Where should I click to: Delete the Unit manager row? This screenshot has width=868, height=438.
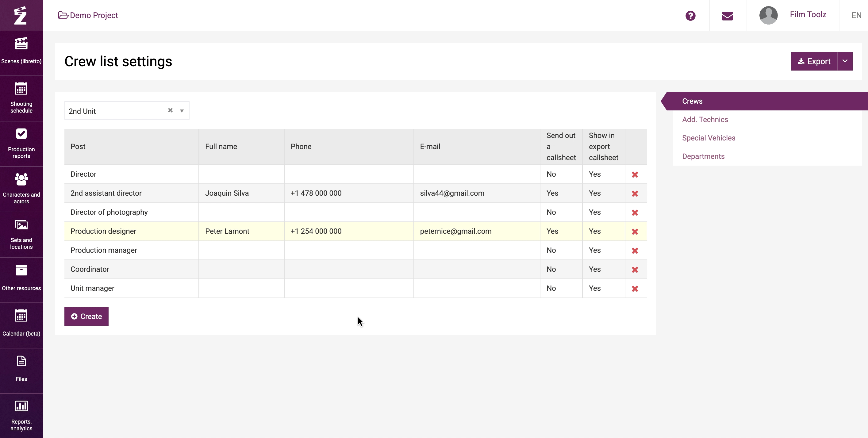pos(635,289)
